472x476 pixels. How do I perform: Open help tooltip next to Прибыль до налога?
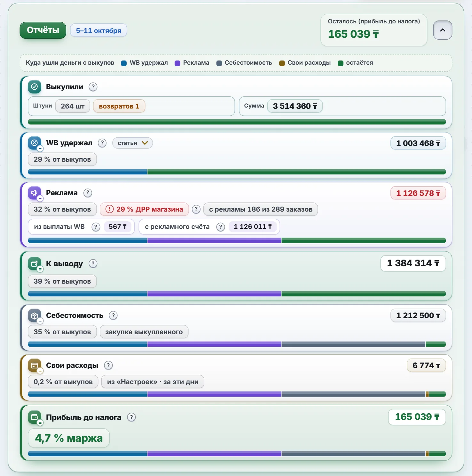[x=131, y=417]
